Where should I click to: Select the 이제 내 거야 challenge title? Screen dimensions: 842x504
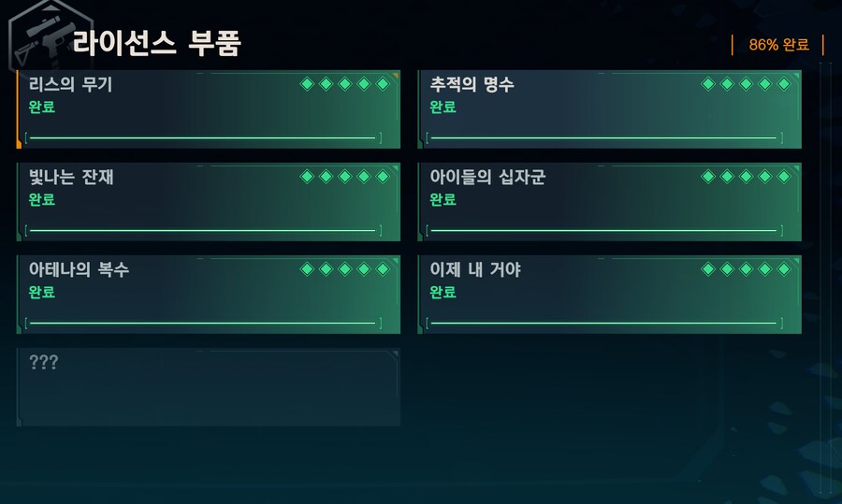475,270
